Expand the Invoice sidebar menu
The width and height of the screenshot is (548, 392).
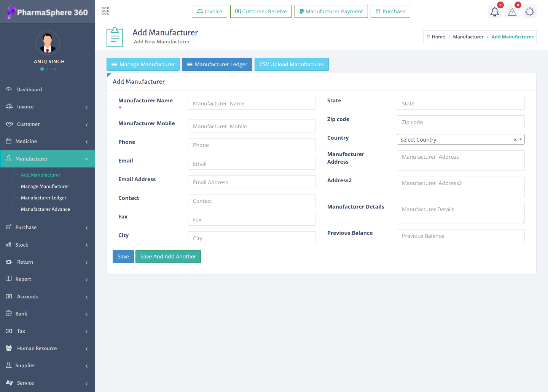click(25, 107)
